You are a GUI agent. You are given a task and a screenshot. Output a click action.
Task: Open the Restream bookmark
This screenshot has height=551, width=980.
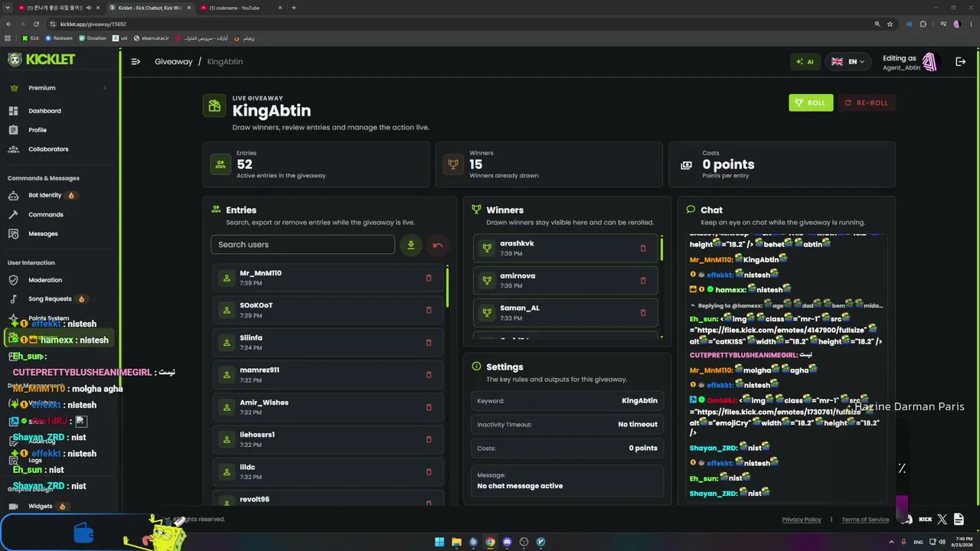pos(59,38)
